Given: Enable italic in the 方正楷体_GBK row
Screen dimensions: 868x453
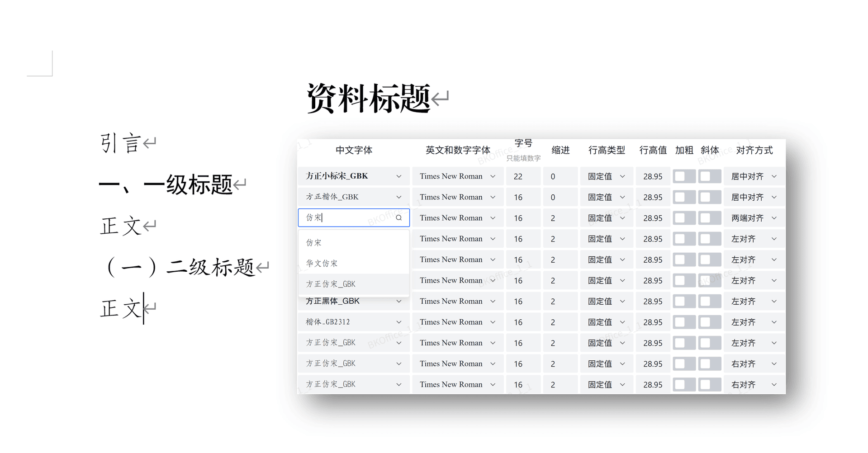Looking at the screenshot, I should (x=709, y=197).
